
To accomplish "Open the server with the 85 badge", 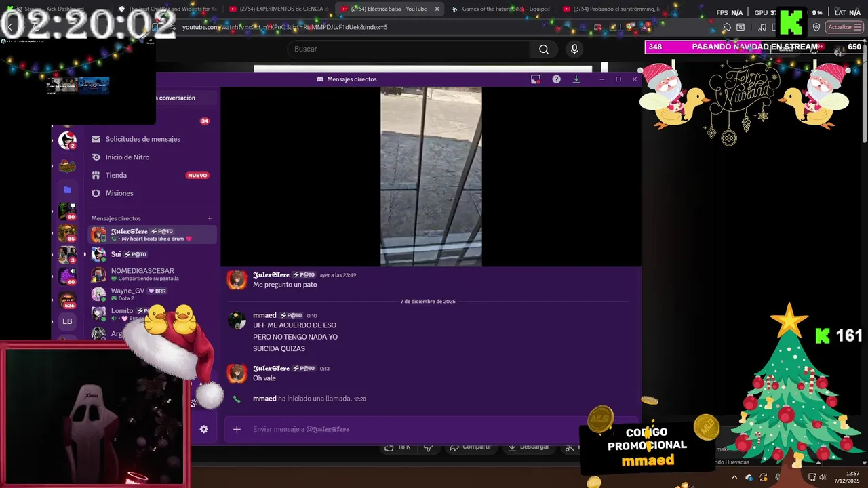I will (67, 233).
